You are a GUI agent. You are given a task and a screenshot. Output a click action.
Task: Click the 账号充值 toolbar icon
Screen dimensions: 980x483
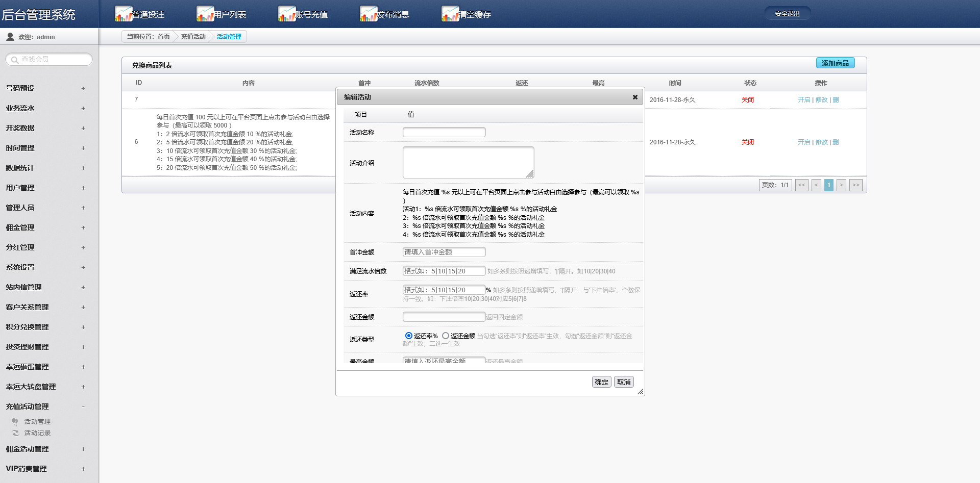[287, 14]
